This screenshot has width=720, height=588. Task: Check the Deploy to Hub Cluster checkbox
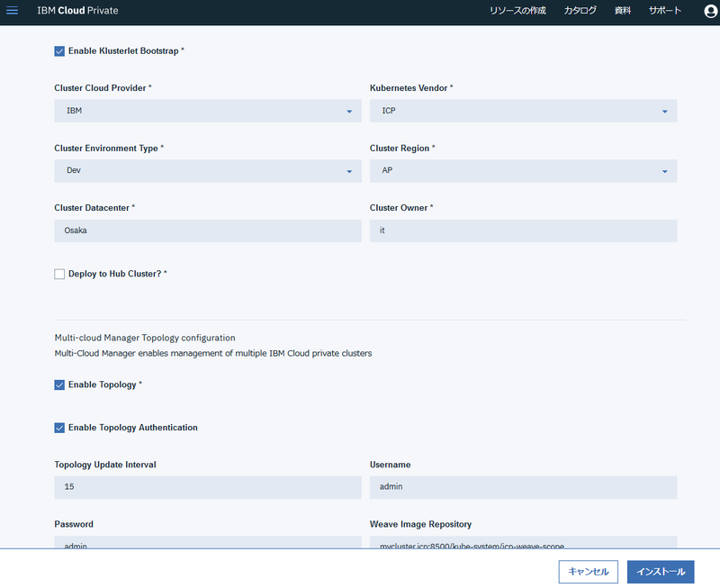pos(59,275)
